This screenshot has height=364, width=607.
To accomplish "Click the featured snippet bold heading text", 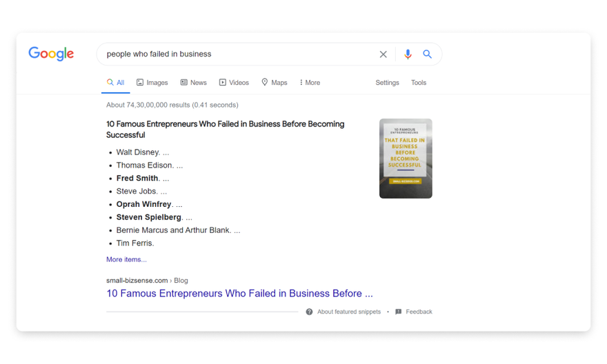I will point(226,129).
